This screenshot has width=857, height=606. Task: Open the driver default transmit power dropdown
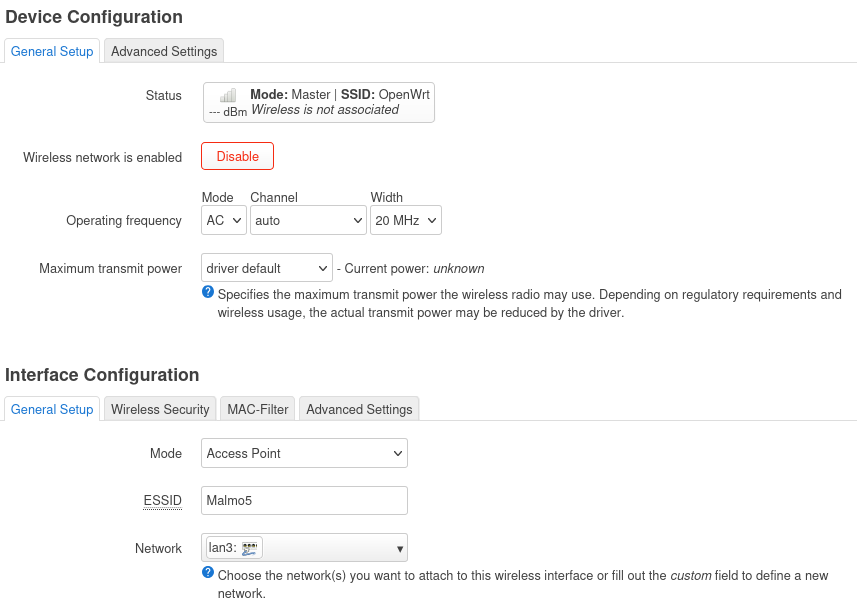click(x=267, y=268)
